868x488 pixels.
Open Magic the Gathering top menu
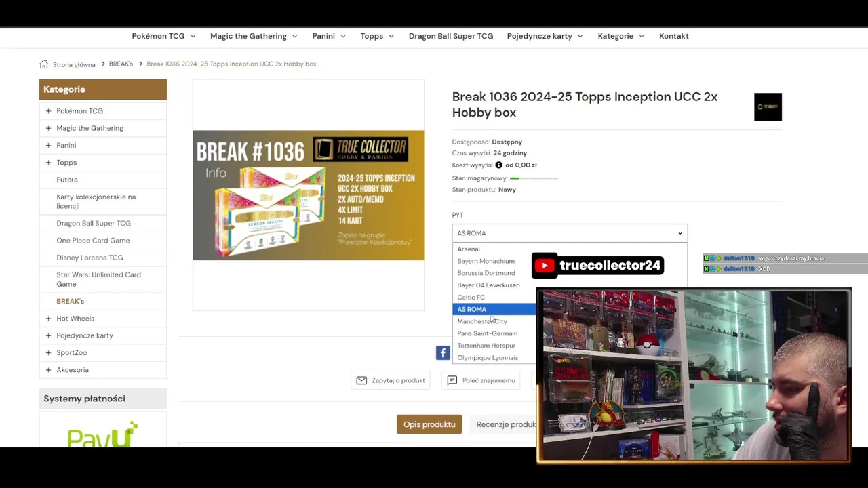point(254,36)
